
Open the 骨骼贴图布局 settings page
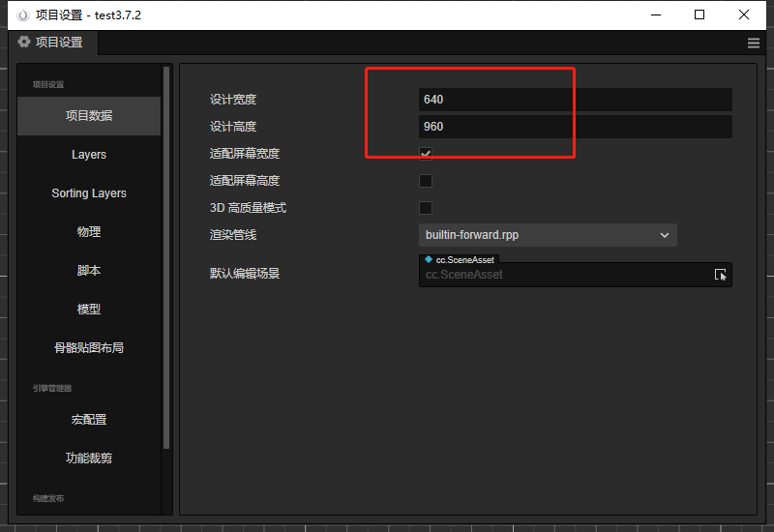[x=89, y=348]
